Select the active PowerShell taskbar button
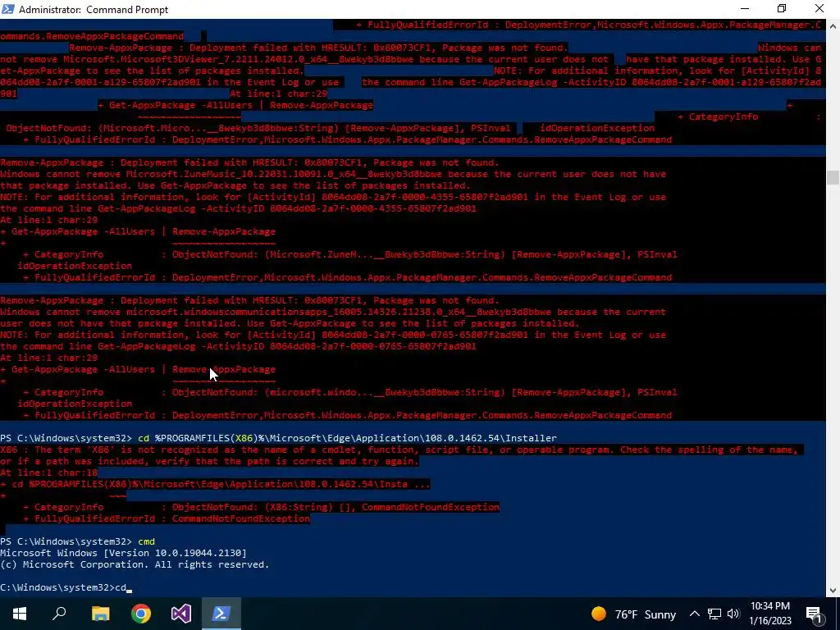Viewport: 840px width, 630px height. [x=221, y=614]
